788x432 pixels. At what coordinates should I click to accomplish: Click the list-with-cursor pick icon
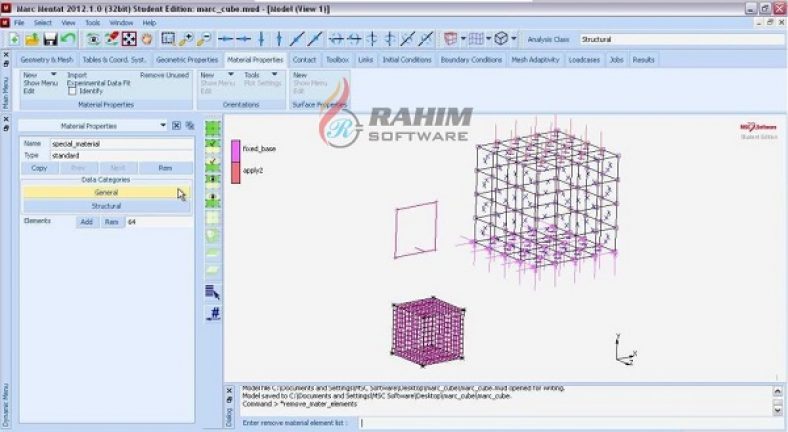(213, 292)
